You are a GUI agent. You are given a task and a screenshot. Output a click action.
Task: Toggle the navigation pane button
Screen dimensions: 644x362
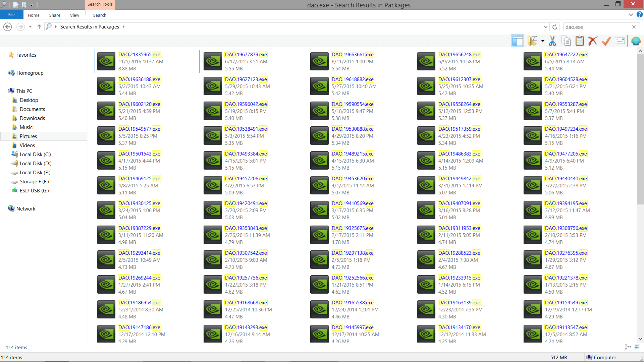[517, 41]
